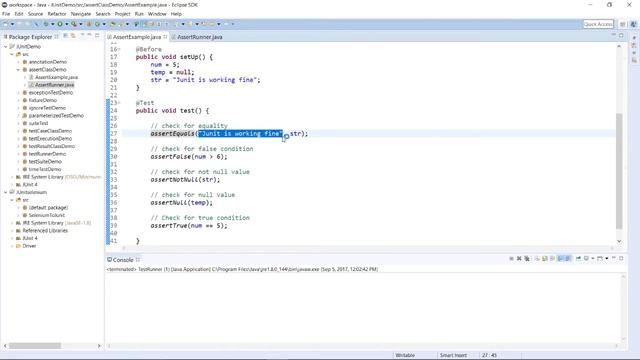Toggle Pin Console button
This screenshot has height=360, width=640.
[578, 258]
